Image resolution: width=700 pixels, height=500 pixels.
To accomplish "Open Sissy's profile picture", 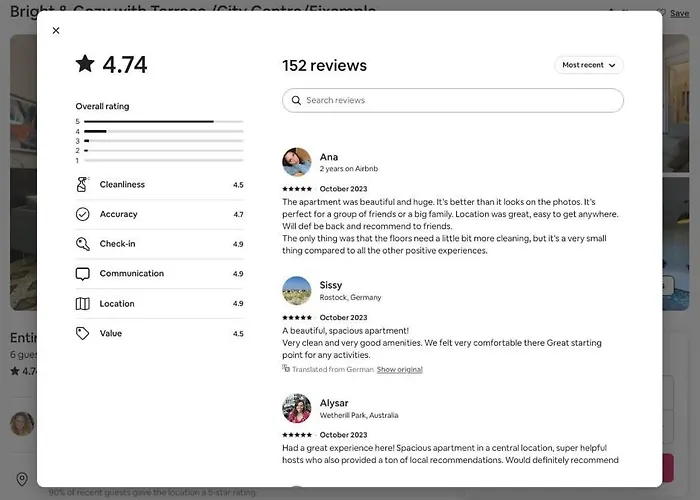I will 297,291.
